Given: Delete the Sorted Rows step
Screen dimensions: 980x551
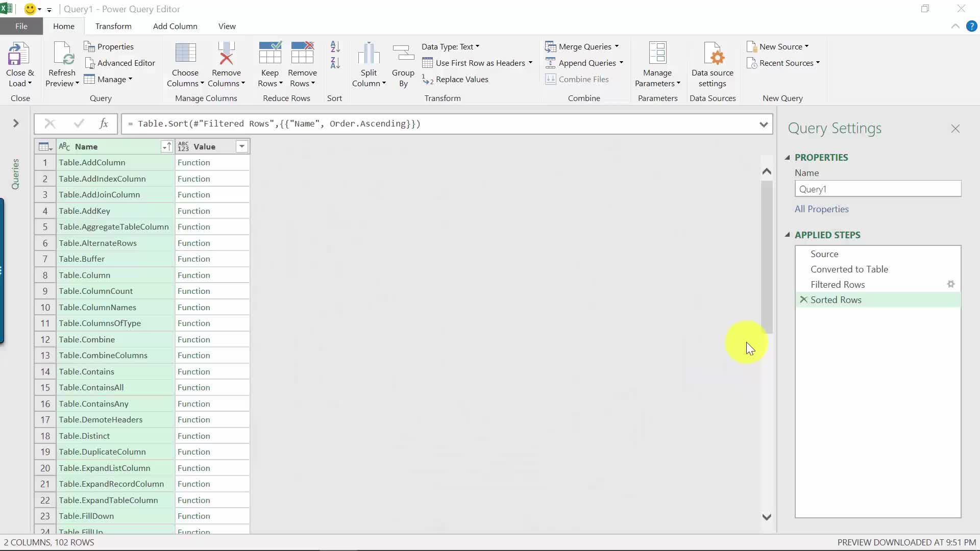Looking at the screenshot, I should coord(803,299).
